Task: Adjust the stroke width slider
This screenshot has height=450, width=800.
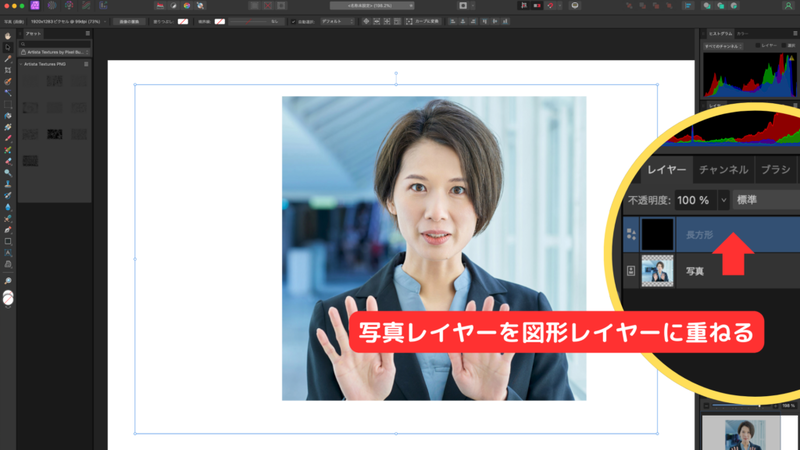Action: (248, 21)
